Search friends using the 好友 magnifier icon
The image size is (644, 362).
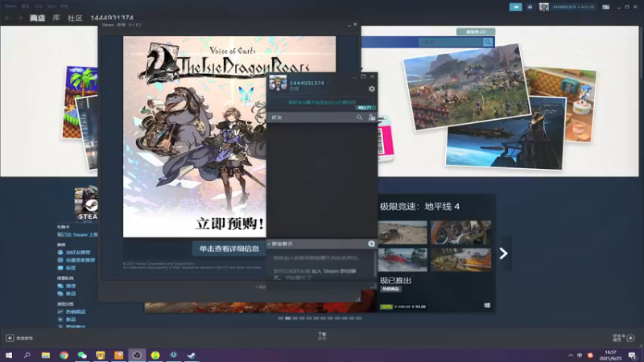pyautogui.click(x=359, y=117)
